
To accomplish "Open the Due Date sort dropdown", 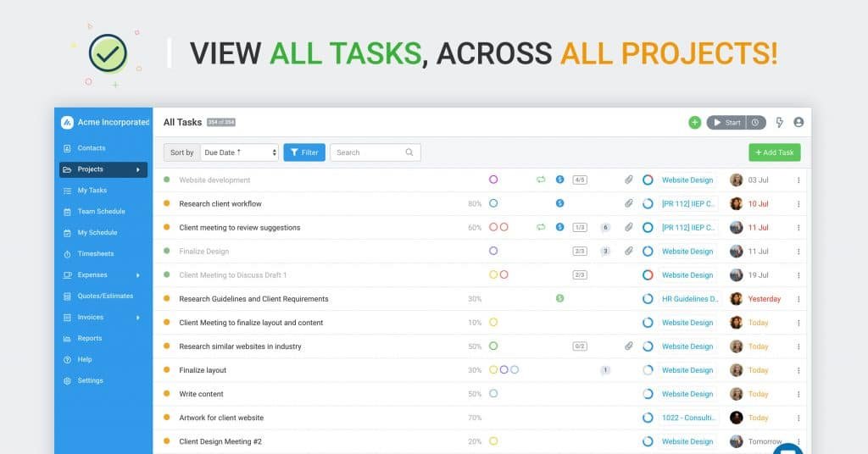I will pos(240,152).
